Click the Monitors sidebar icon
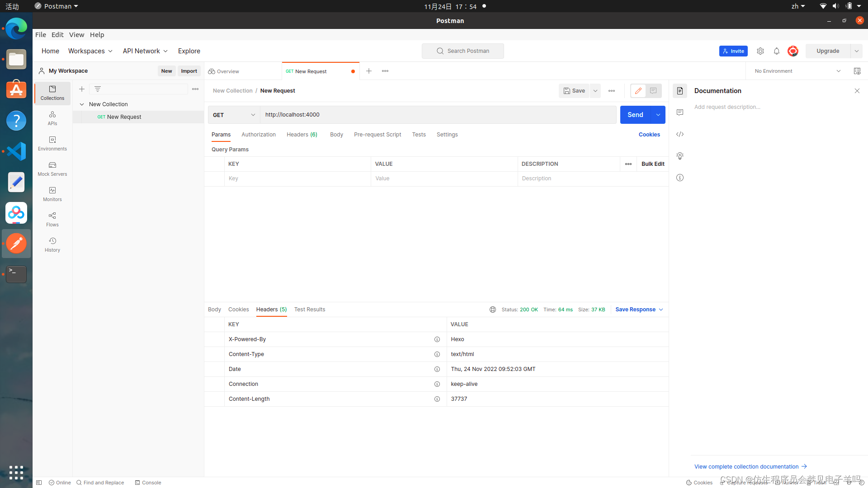Screen dimensions: 868x488 pos(52,190)
